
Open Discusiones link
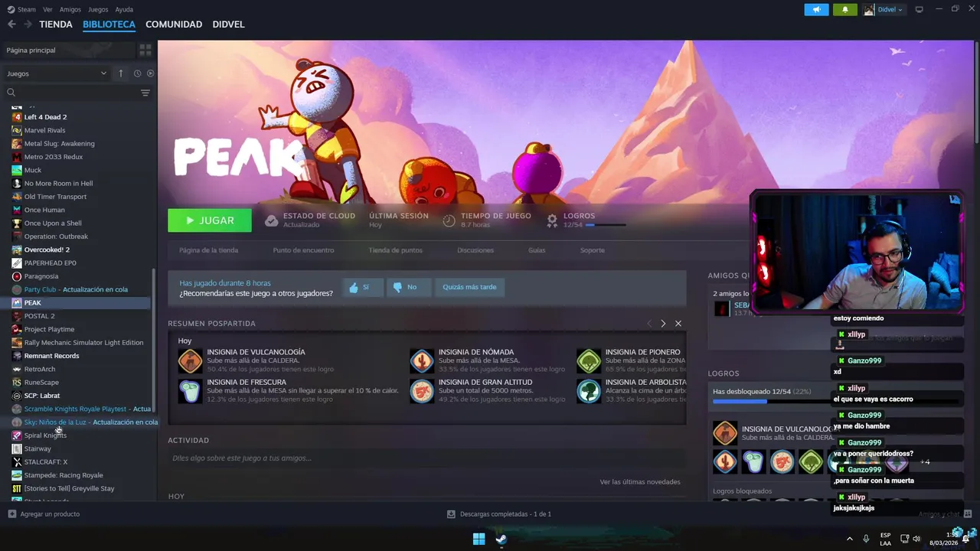pyautogui.click(x=475, y=250)
